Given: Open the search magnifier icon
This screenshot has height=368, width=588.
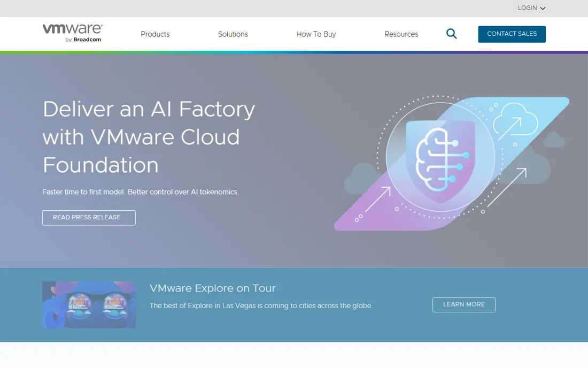Looking at the screenshot, I should coord(452,34).
